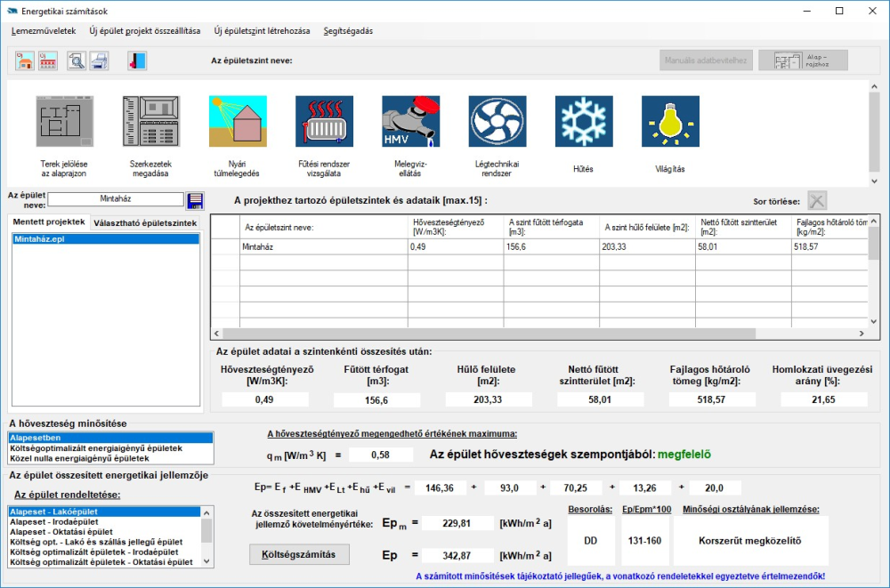Open the Szerkezetek megadása icon
This screenshot has height=588, width=890.
(x=151, y=122)
